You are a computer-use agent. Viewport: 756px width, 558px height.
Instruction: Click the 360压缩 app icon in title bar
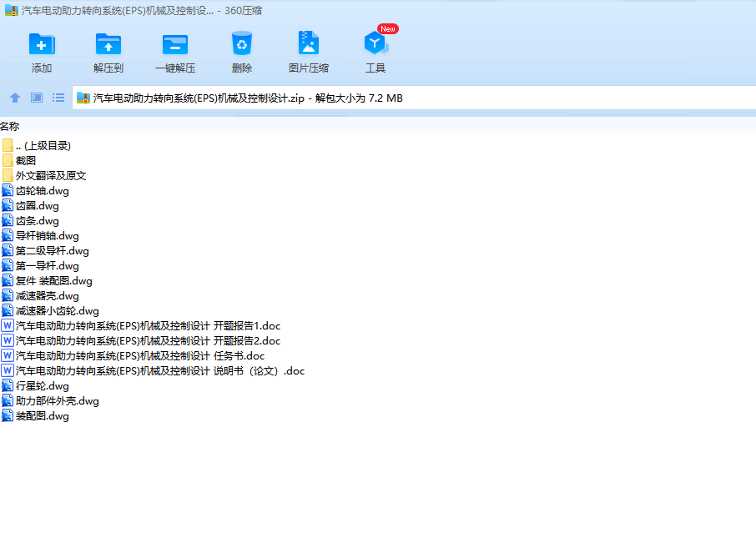tap(12, 10)
